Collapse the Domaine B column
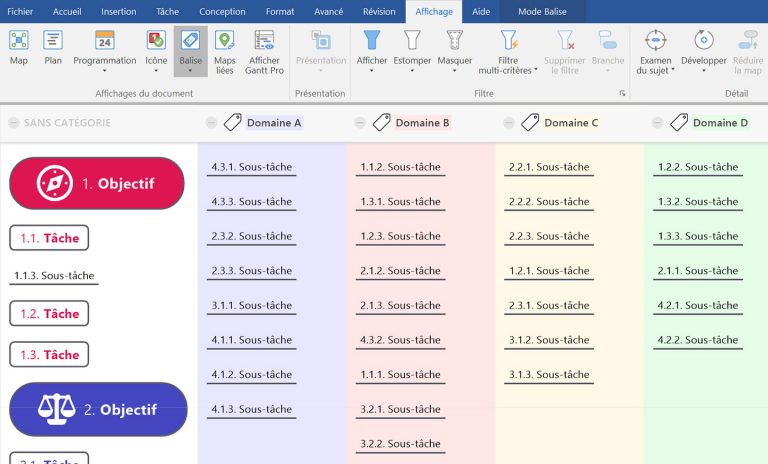This screenshot has height=464, width=768. point(360,123)
